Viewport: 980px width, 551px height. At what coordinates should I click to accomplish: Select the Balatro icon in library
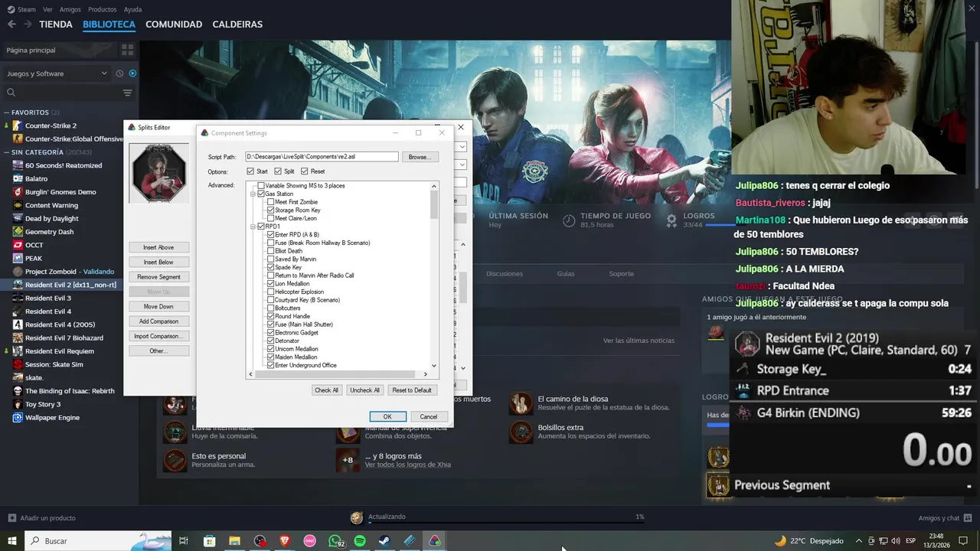tap(18, 178)
